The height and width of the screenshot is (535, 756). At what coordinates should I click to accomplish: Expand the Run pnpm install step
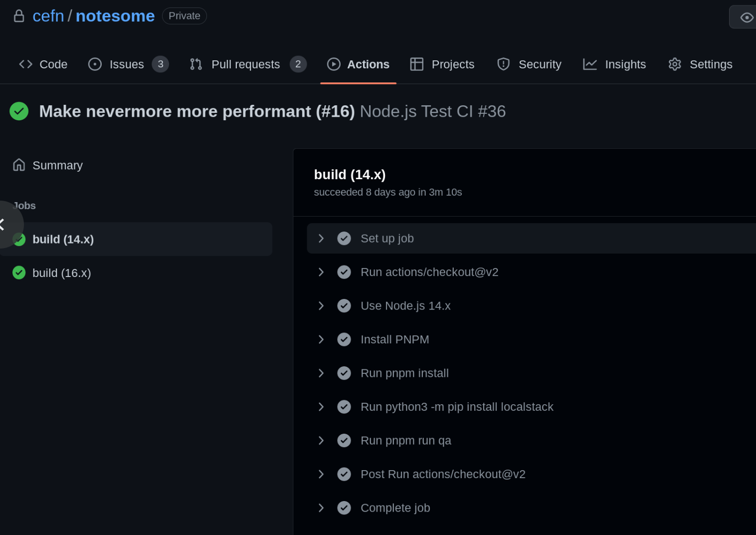click(x=321, y=373)
